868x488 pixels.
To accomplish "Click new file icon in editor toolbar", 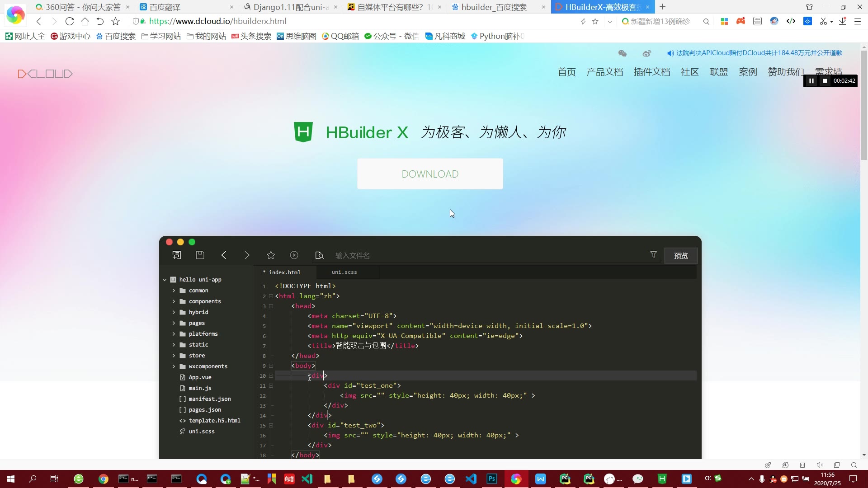I will pyautogui.click(x=177, y=255).
